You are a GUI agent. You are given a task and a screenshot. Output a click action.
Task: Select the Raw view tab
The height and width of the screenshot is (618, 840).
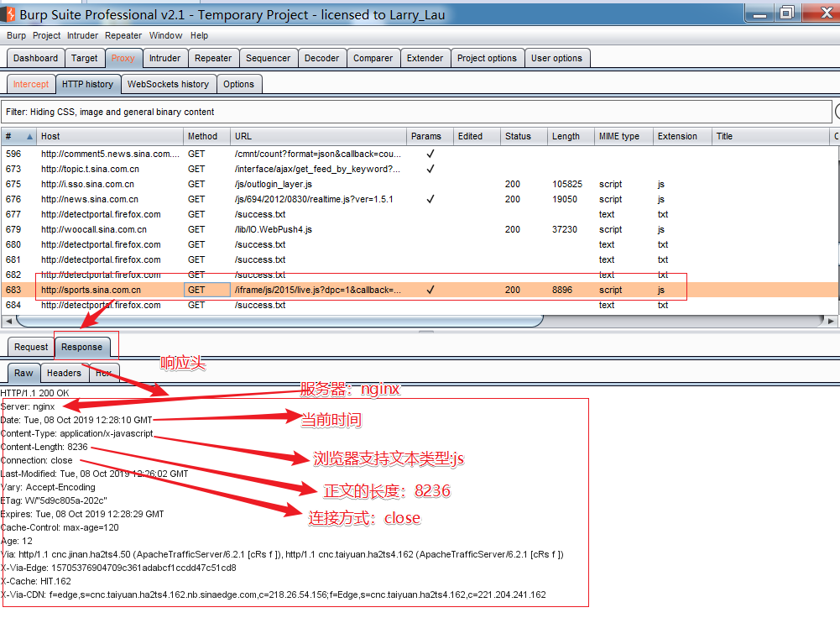click(x=23, y=373)
